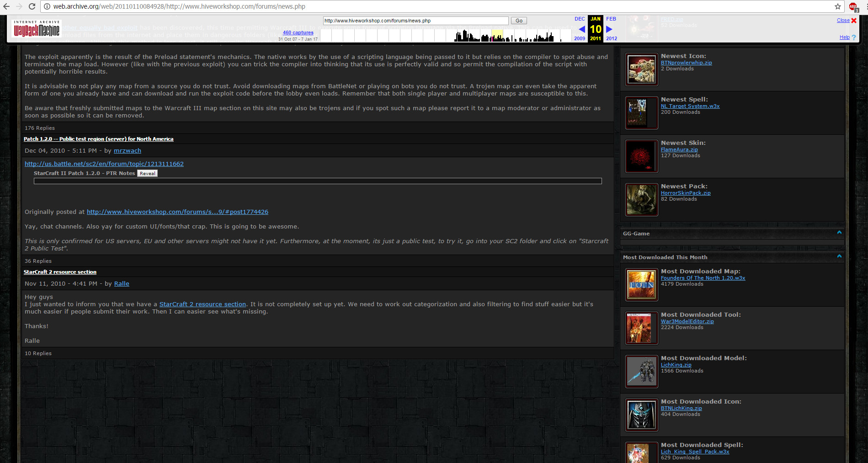Focus the Wayback URL input field
Screen dimensions: 868x463
click(415, 21)
